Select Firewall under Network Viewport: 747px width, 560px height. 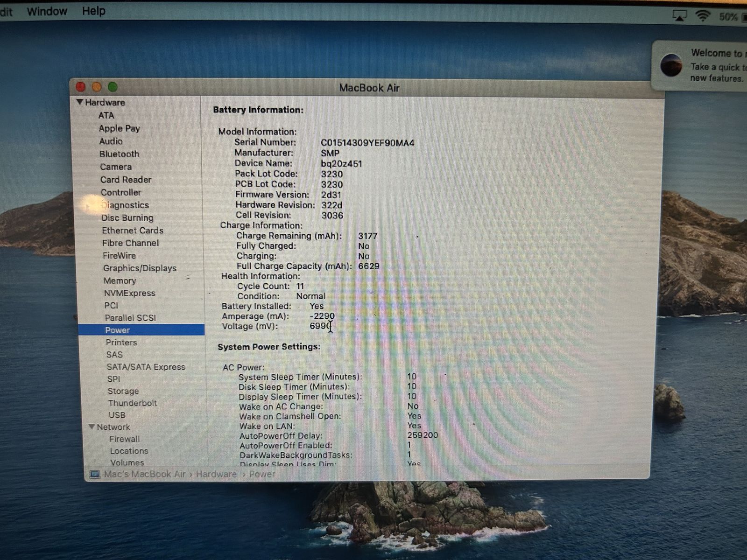click(x=124, y=439)
